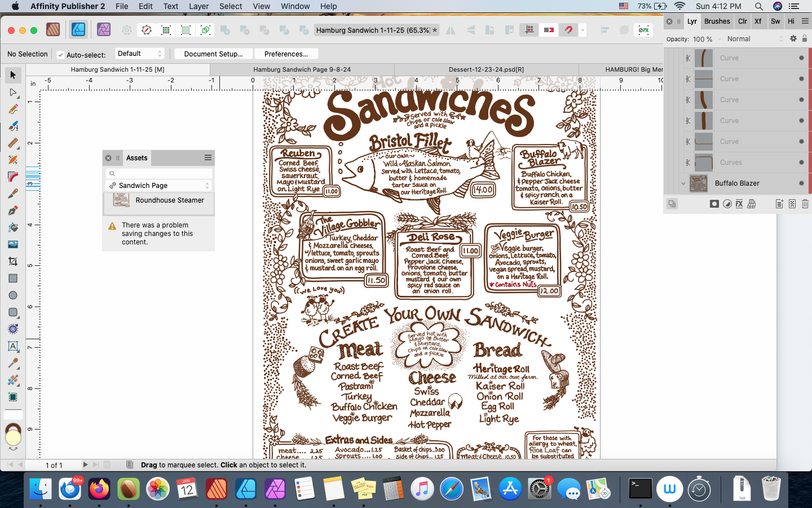Select the Cog shape tool
The width and height of the screenshot is (812, 508).
(x=13, y=329)
